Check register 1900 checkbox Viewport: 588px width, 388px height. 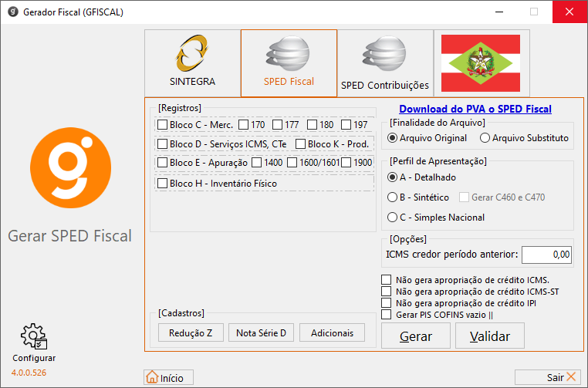(346, 162)
